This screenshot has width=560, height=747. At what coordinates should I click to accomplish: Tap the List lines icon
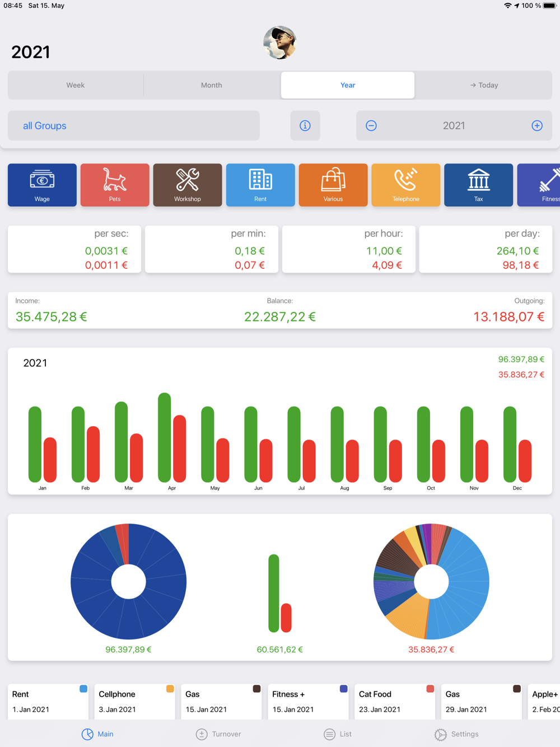pos(330,734)
